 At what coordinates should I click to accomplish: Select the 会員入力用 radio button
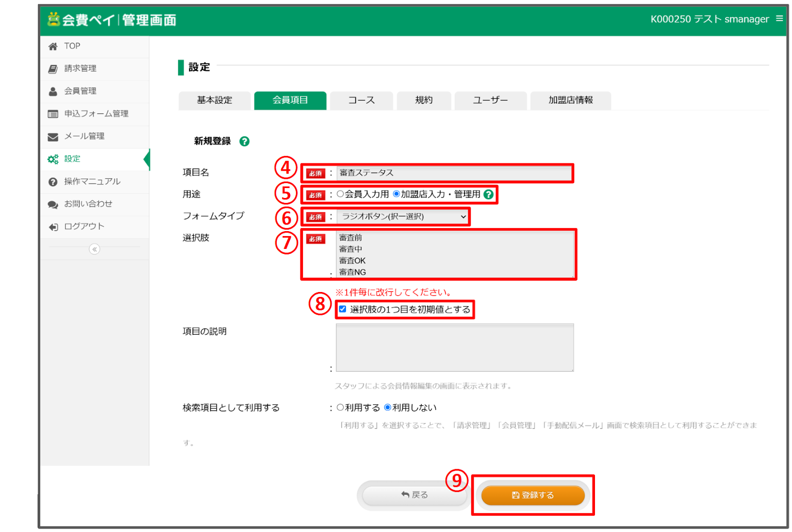[x=341, y=194]
